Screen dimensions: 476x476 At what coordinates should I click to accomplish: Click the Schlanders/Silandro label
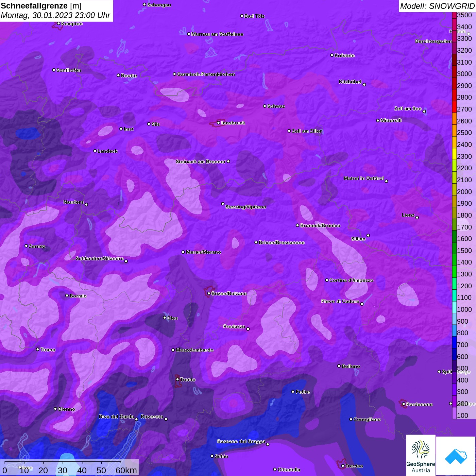point(100,258)
